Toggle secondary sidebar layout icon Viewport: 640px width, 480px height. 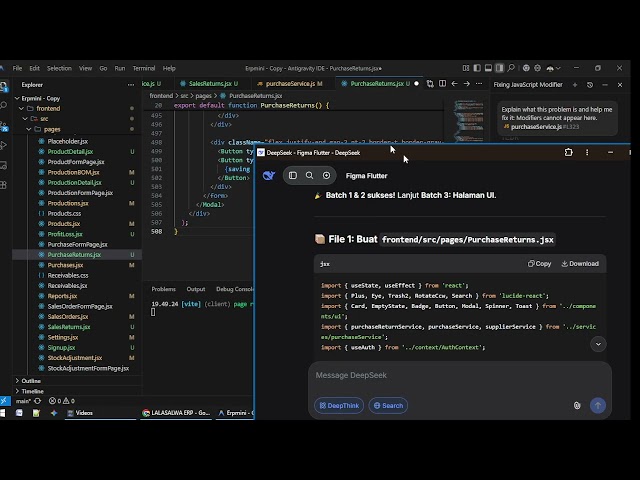pos(499,68)
